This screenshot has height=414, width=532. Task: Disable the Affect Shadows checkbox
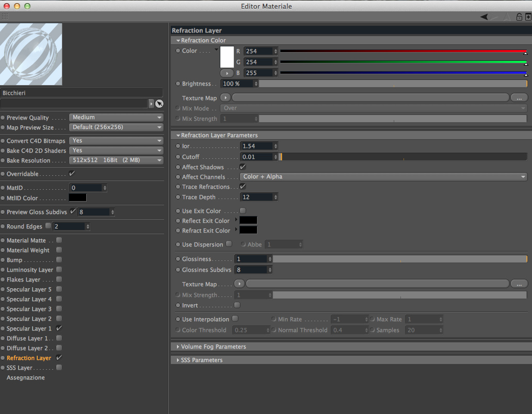[243, 167]
